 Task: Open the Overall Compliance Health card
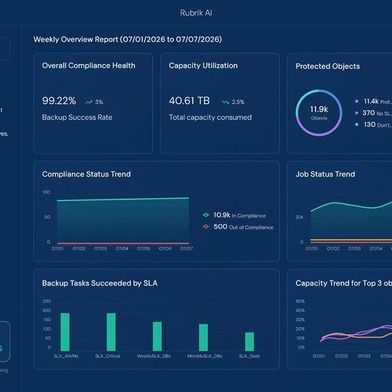93,103
